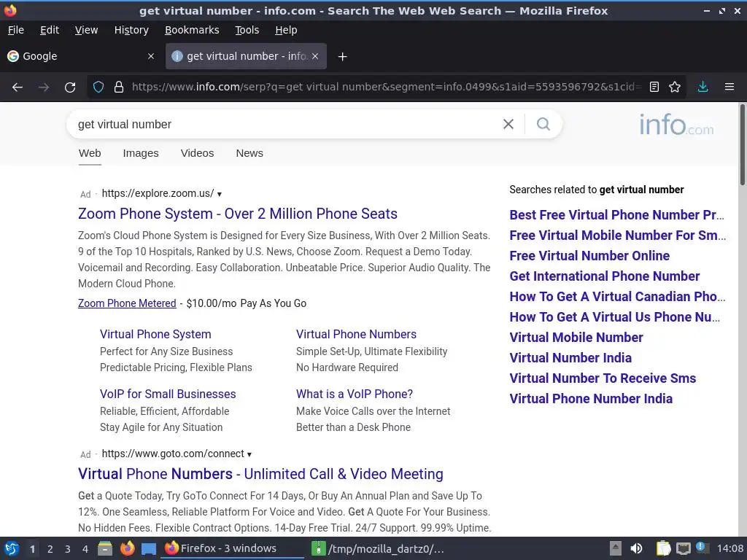
Task: Click the removable media tray icon
Action: (616, 548)
